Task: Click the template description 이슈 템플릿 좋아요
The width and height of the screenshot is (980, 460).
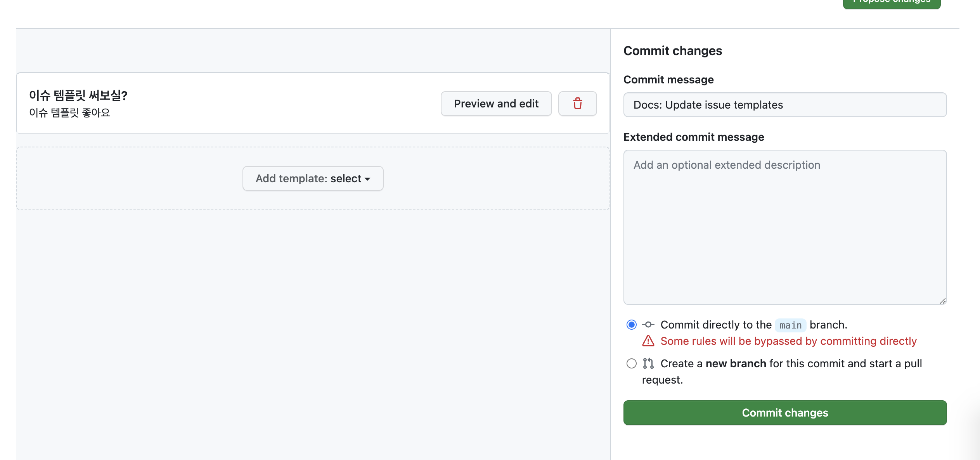Action: coord(70,113)
